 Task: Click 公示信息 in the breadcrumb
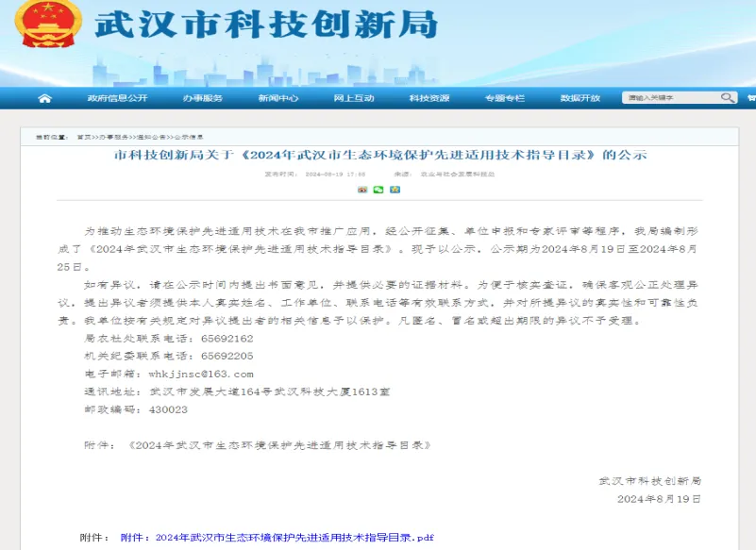click(x=186, y=135)
